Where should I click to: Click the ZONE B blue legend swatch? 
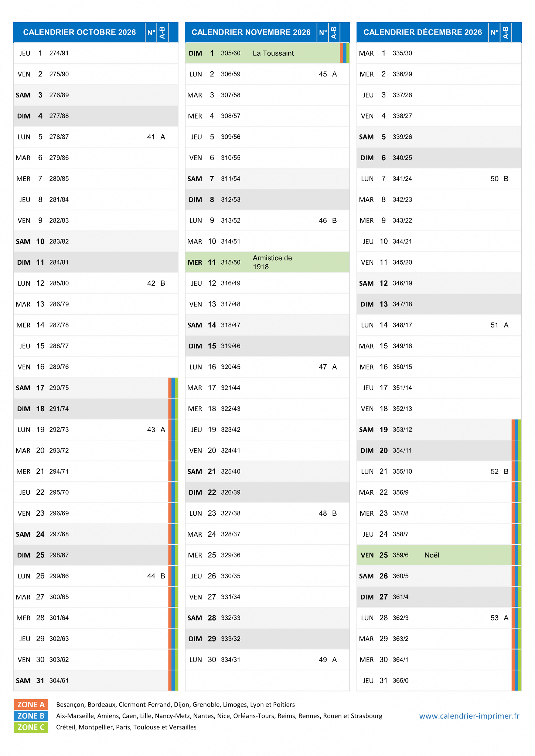click(x=31, y=716)
